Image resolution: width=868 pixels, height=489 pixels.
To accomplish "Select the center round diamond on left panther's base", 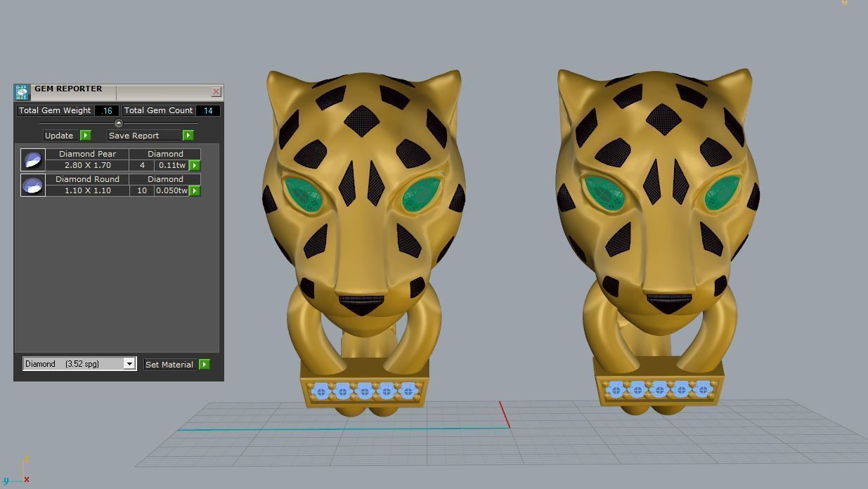I will [x=364, y=391].
